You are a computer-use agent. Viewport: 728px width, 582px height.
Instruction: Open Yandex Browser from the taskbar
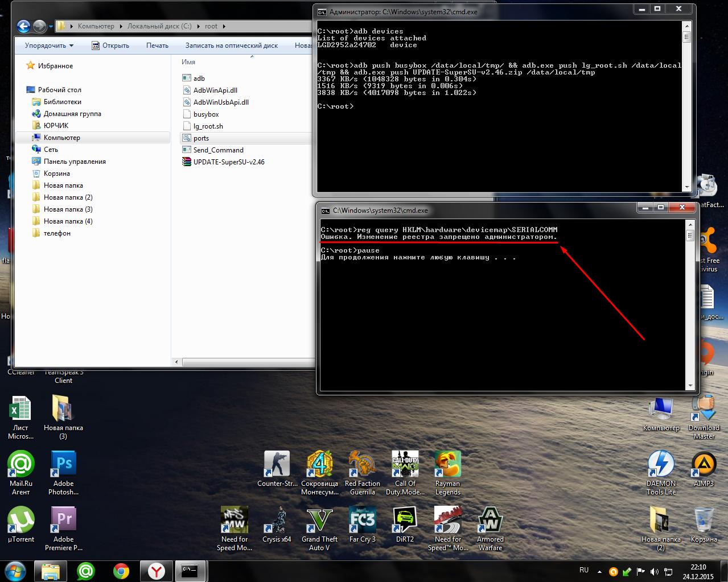(156, 571)
